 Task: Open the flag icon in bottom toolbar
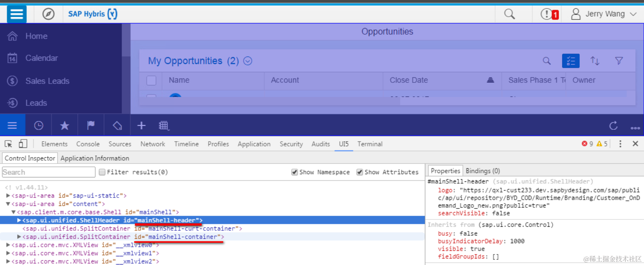(91, 126)
